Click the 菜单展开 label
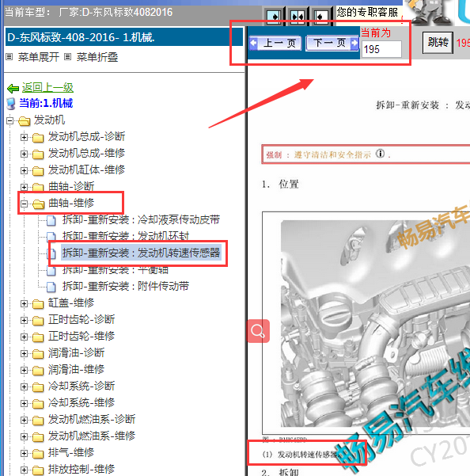Viewport: 470px width, 476px height. pyautogui.click(x=39, y=57)
